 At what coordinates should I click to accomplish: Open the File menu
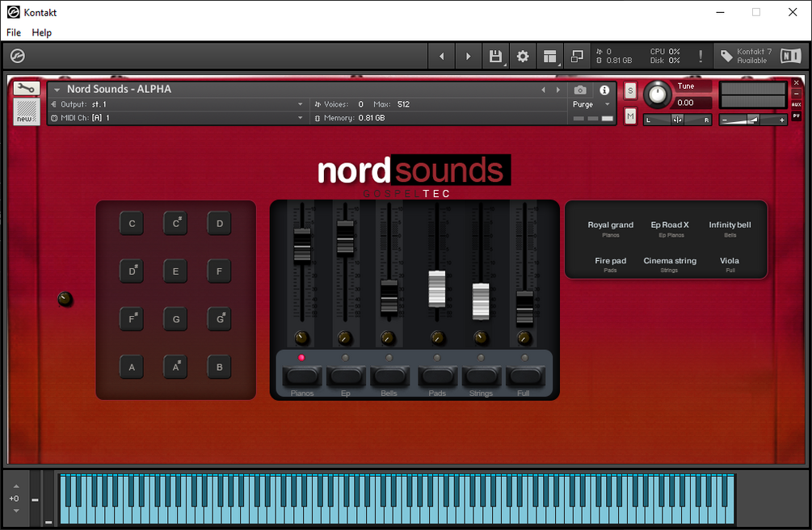pos(14,32)
